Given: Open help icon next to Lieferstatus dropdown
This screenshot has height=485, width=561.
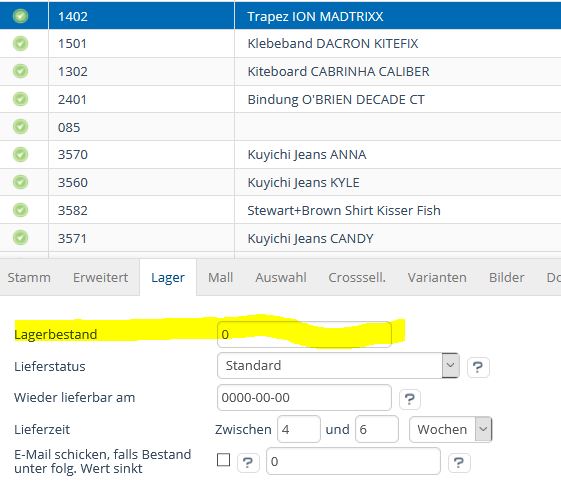Looking at the screenshot, I should [478, 367].
